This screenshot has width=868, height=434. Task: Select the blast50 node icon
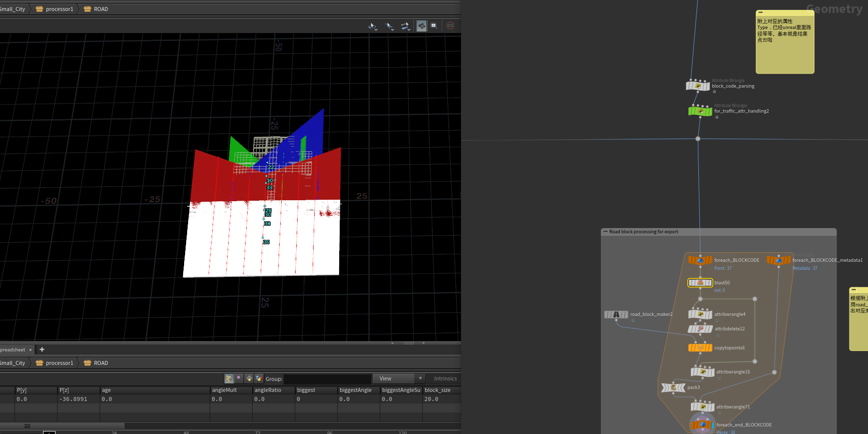point(700,283)
